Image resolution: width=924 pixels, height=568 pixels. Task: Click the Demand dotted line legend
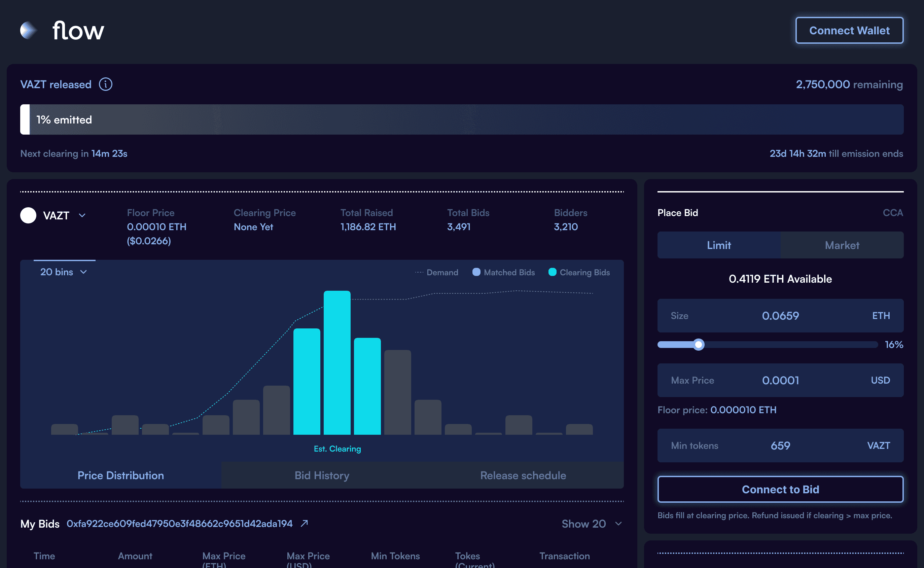point(419,272)
